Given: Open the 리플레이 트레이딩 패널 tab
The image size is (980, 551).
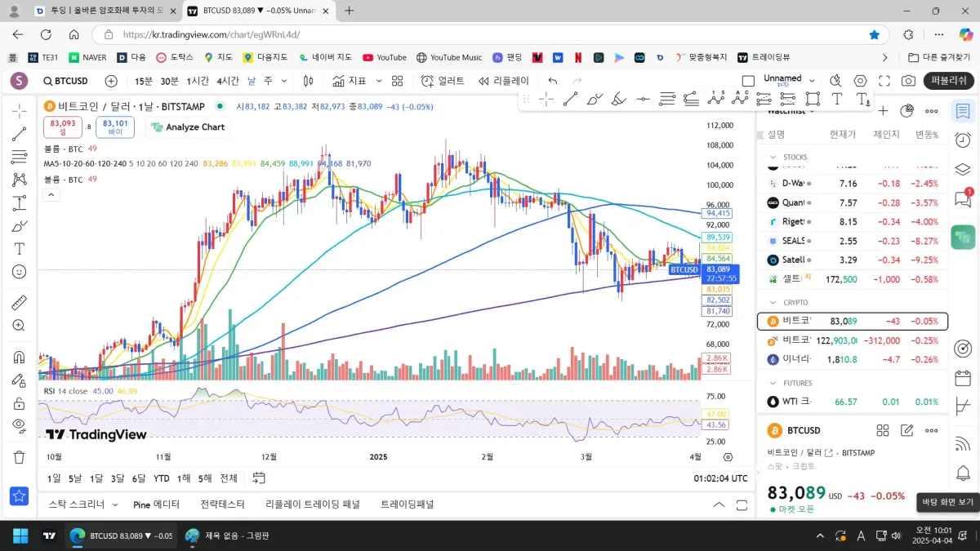Looking at the screenshot, I should [x=313, y=504].
